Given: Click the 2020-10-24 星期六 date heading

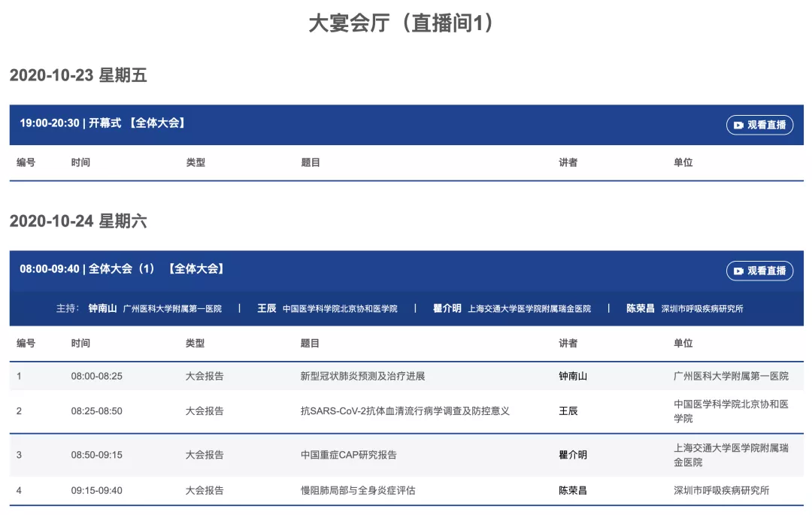Looking at the screenshot, I should [x=78, y=221].
